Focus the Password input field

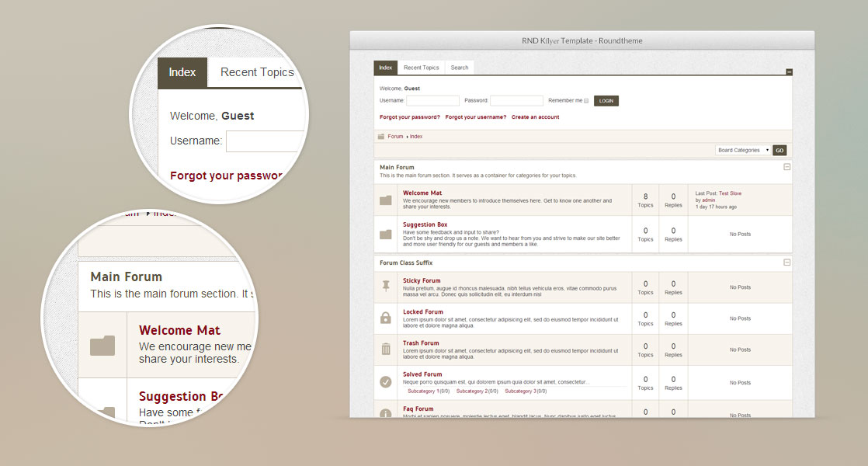pos(516,101)
